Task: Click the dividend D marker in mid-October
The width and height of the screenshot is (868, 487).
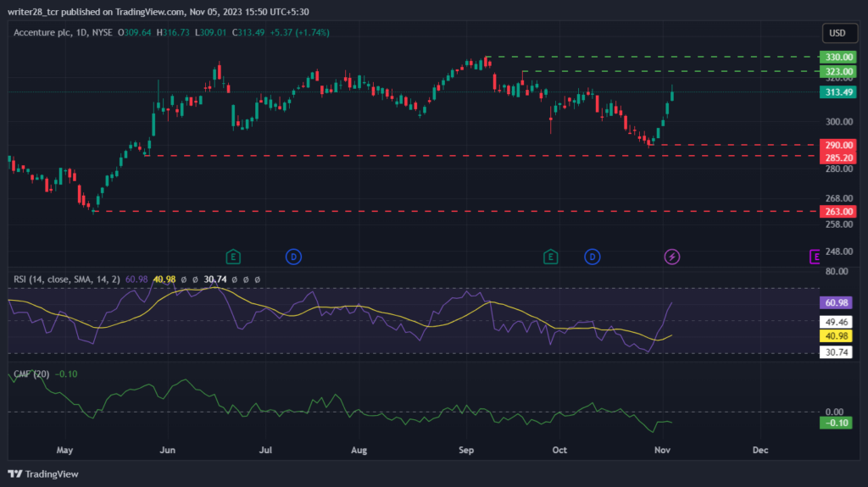Action: pos(593,257)
